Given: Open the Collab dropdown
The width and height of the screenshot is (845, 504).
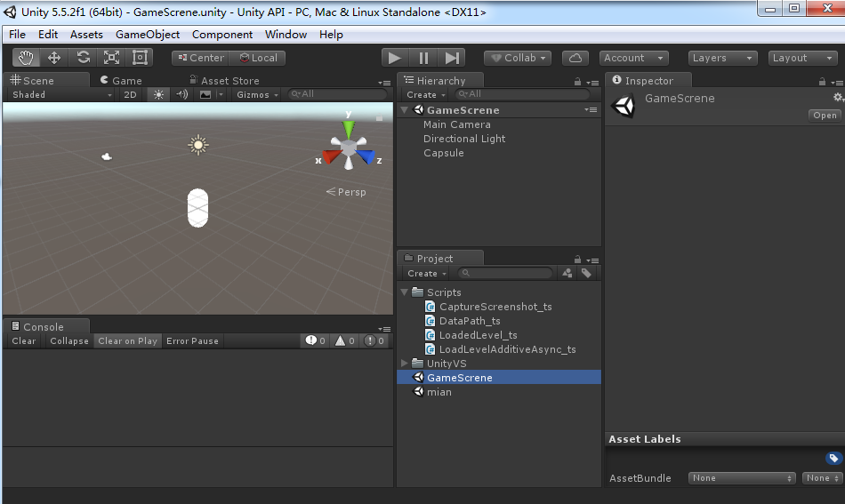Looking at the screenshot, I should pos(518,58).
